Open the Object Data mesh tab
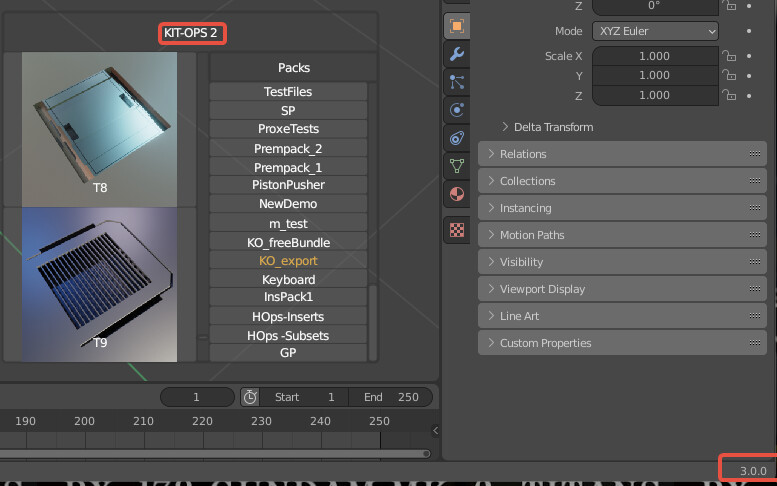The height and width of the screenshot is (486, 777). [457, 165]
